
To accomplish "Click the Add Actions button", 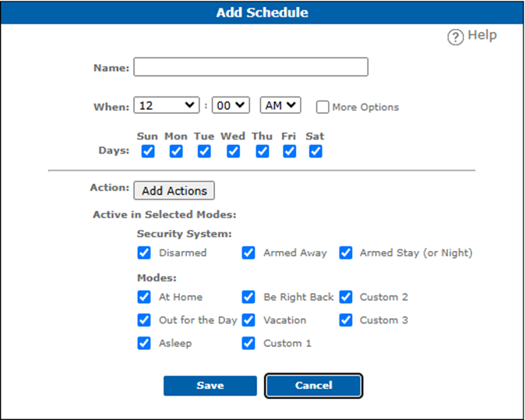I will tap(174, 191).
